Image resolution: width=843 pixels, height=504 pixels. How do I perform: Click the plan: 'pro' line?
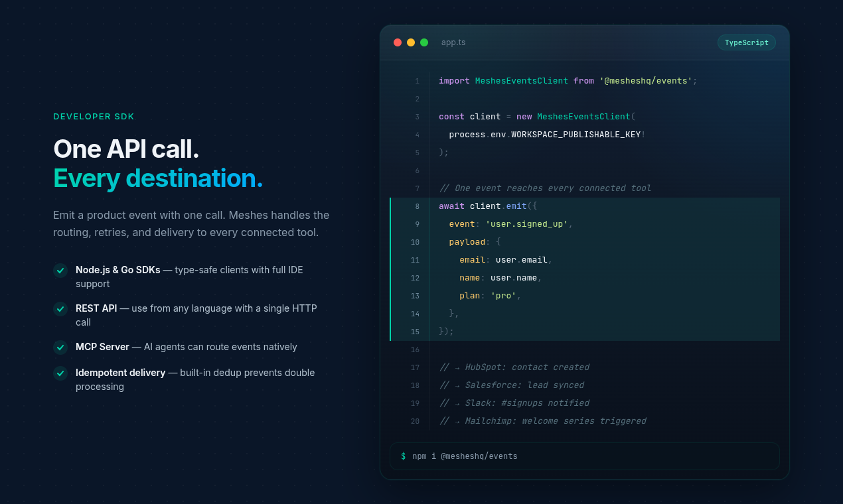tap(490, 296)
